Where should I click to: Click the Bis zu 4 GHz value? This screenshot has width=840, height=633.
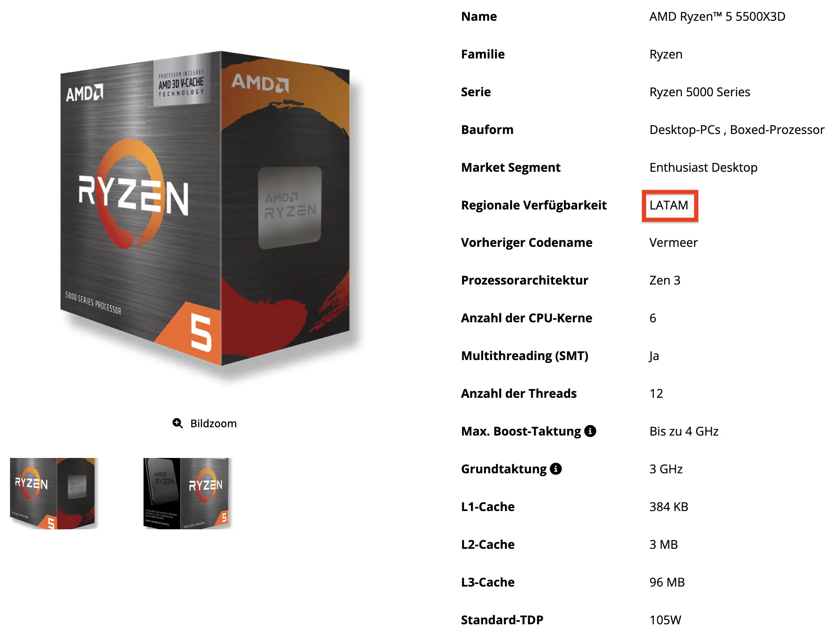point(684,431)
